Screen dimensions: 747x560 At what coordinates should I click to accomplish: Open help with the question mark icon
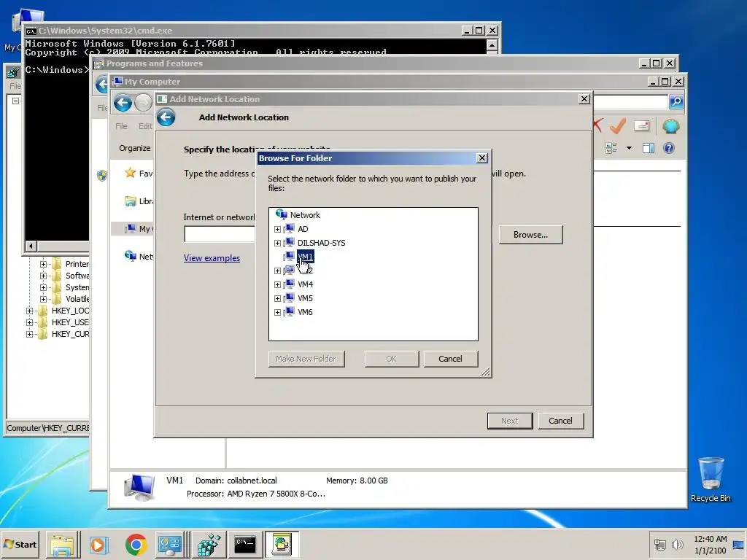point(669,148)
